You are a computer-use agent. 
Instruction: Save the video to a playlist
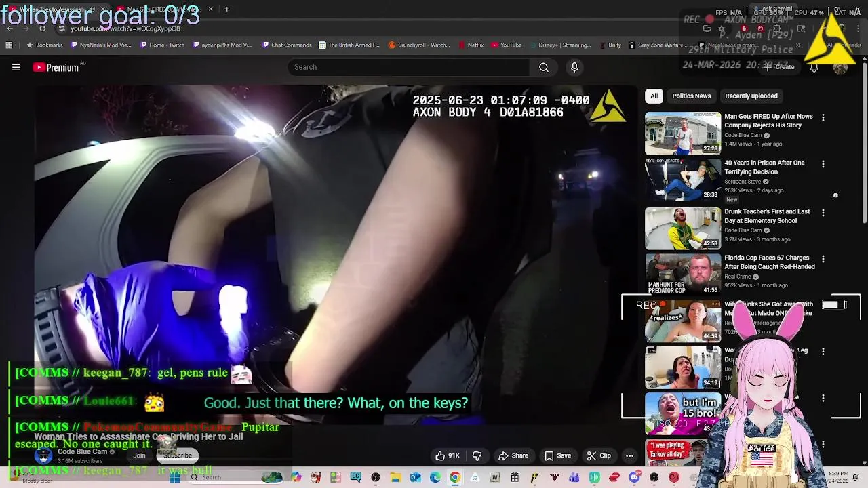[x=557, y=455]
